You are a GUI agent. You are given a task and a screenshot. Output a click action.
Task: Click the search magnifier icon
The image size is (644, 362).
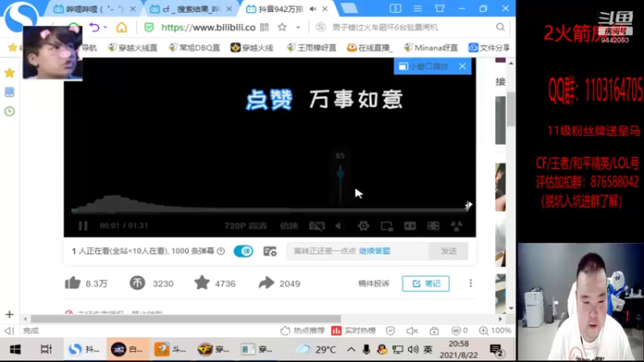coord(500,27)
